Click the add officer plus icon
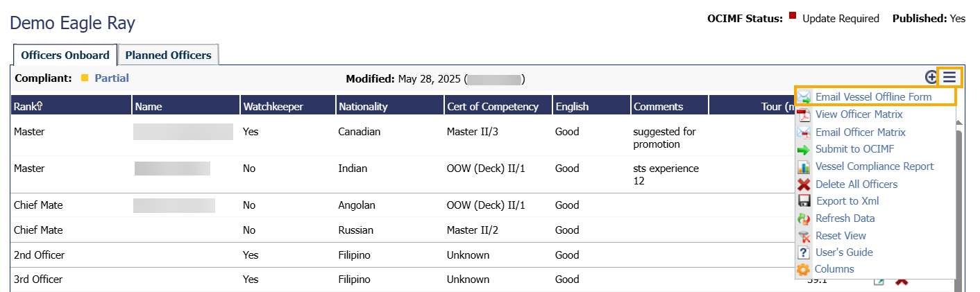The image size is (980, 292). [931, 78]
